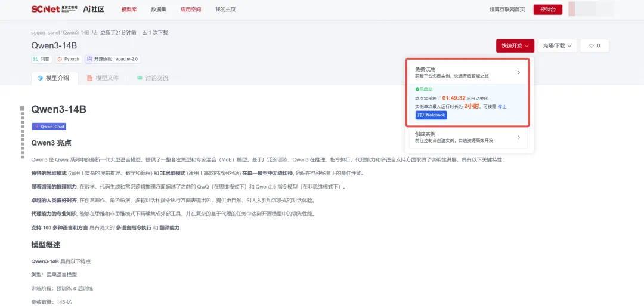
Task: Expand the 免费试用 option arrow
Action: point(518,73)
